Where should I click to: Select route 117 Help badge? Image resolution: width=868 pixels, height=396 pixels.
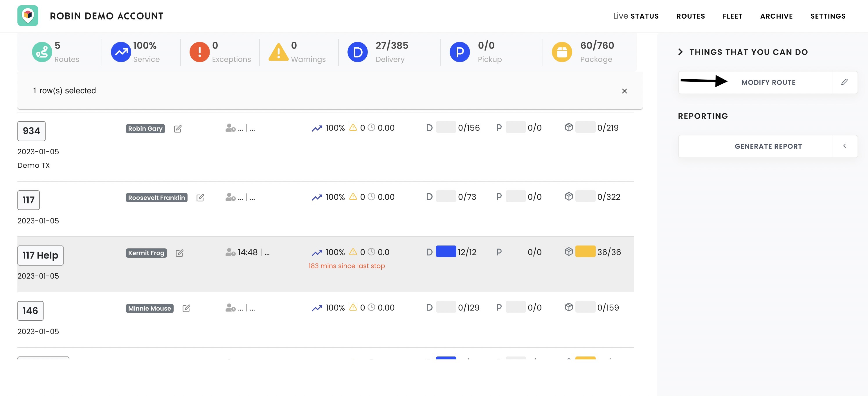click(40, 255)
